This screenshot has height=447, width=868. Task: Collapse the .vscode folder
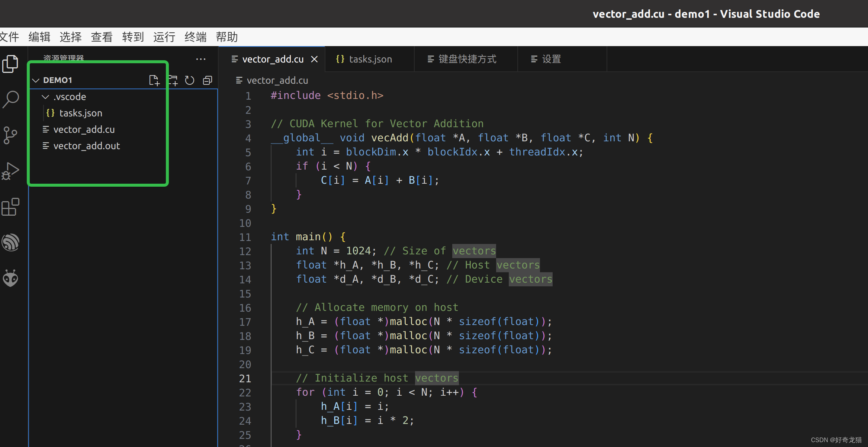pos(45,97)
